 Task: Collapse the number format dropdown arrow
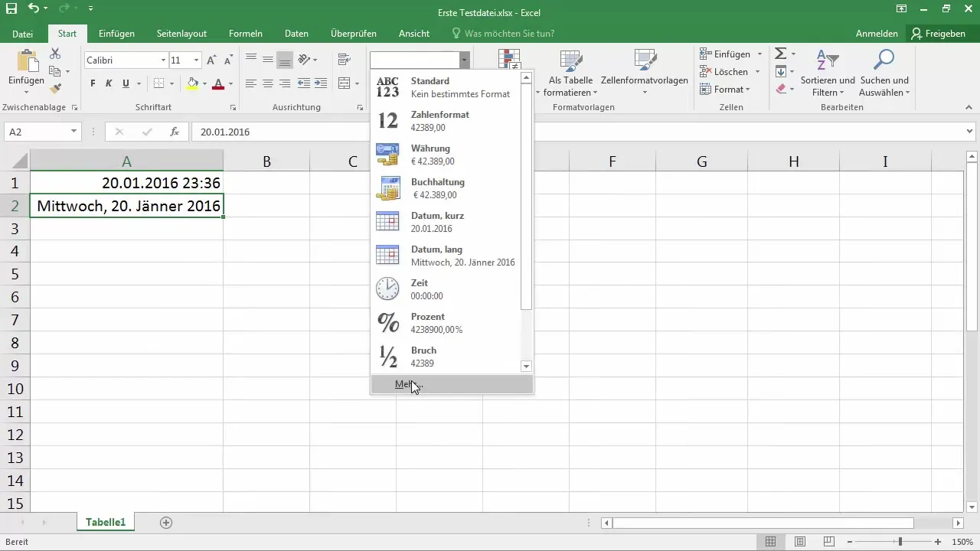click(464, 60)
